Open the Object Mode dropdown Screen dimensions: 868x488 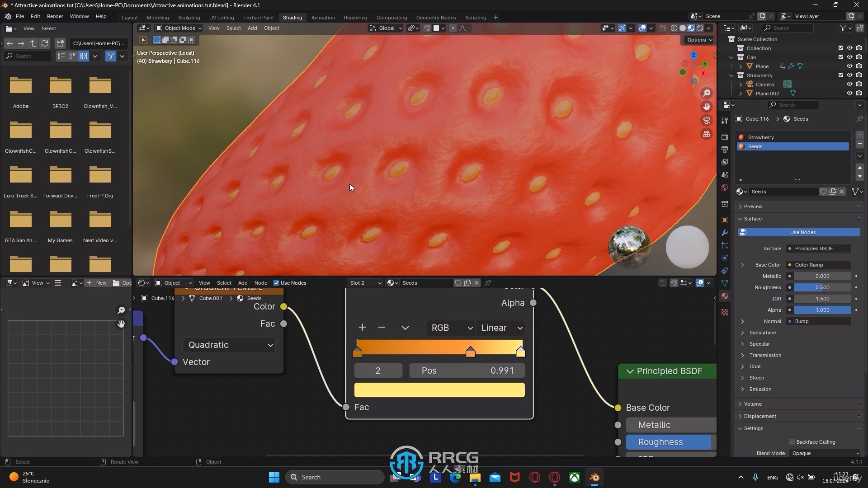point(179,28)
